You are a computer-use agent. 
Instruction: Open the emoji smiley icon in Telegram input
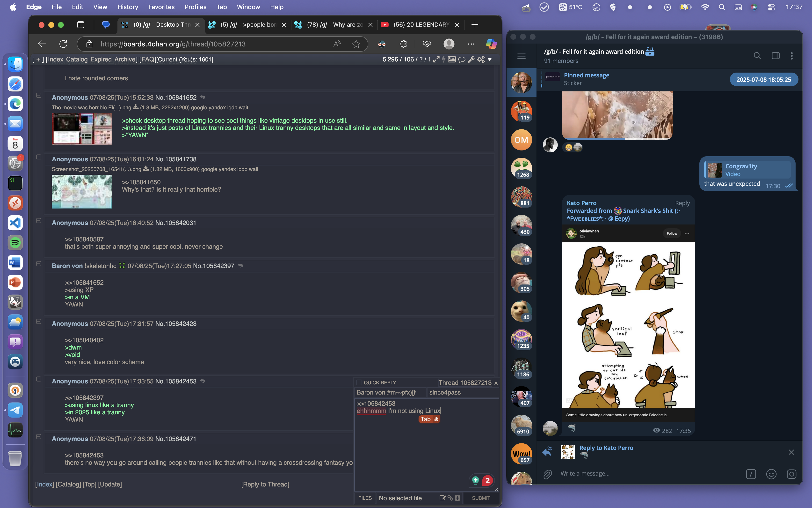pos(771,474)
